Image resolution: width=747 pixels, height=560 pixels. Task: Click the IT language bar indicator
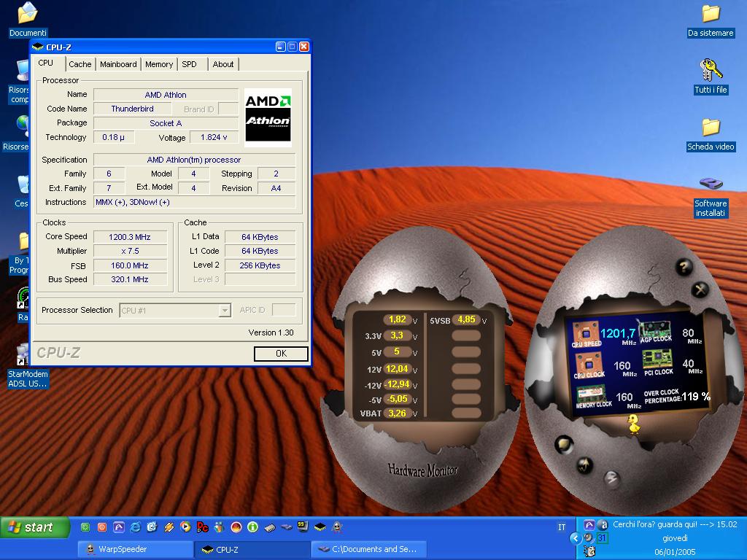tap(562, 527)
